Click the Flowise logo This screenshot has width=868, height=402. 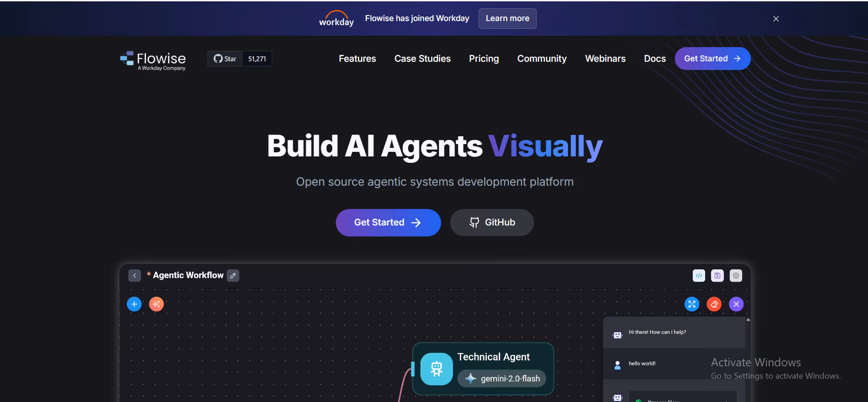tap(153, 60)
